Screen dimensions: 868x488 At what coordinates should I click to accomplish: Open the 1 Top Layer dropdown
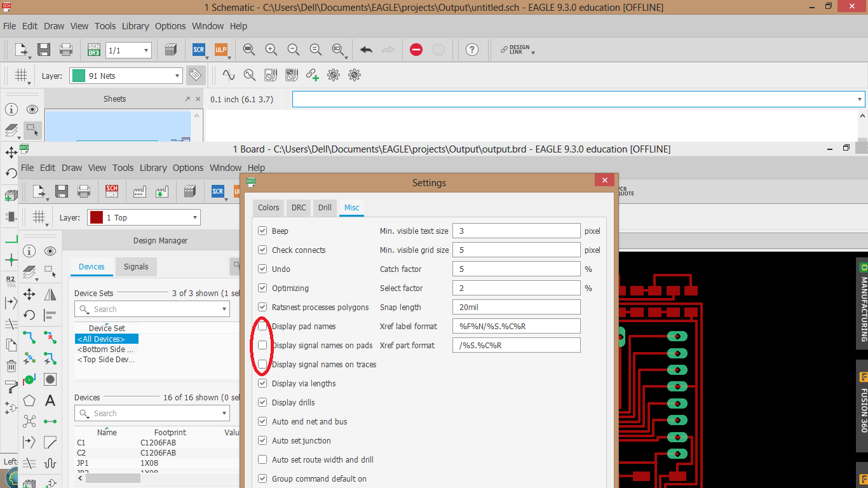coord(195,217)
